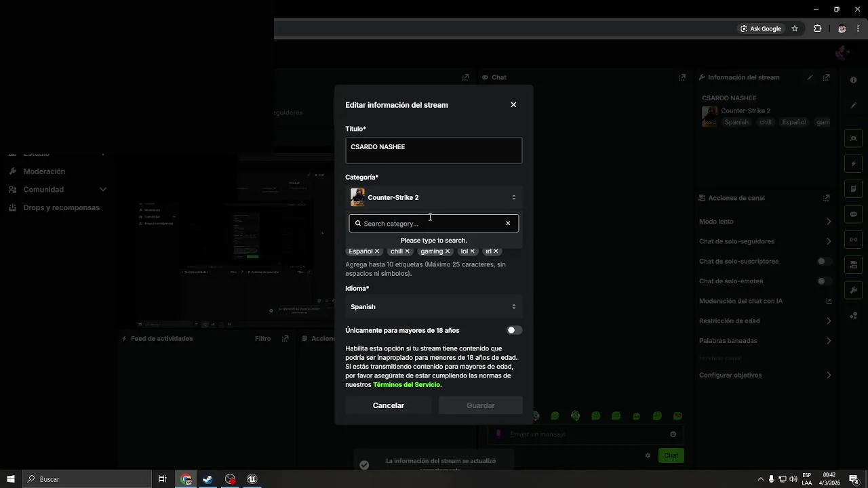Open the Windows notification center

[854, 479]
